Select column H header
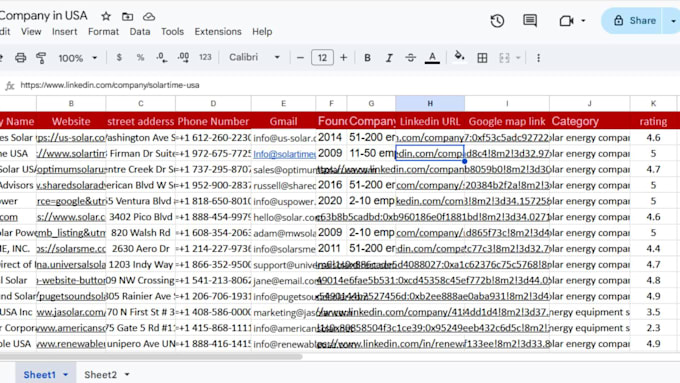Viewport: 680px width, 383px height. (430, 103)
